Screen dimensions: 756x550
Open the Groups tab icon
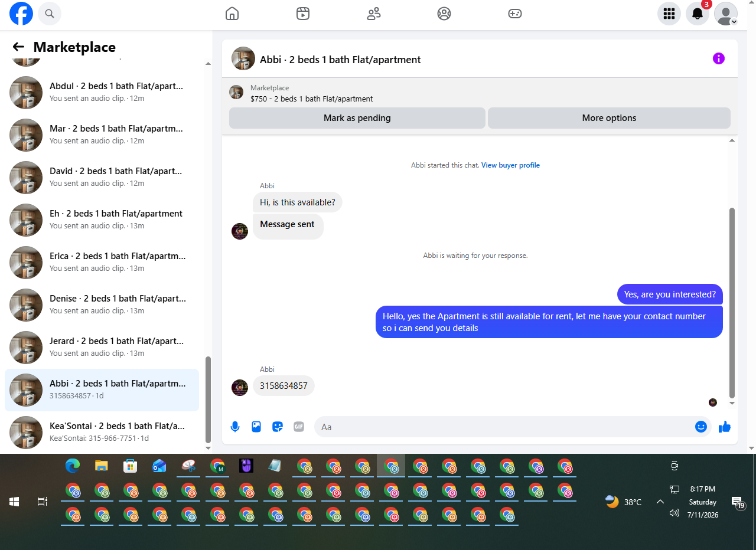tap(444, 14)
